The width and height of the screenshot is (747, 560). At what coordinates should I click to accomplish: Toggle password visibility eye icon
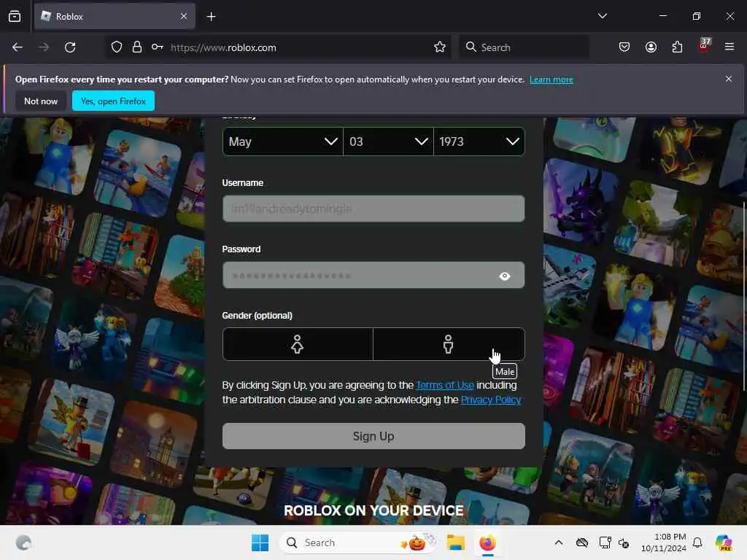point(505,276)
